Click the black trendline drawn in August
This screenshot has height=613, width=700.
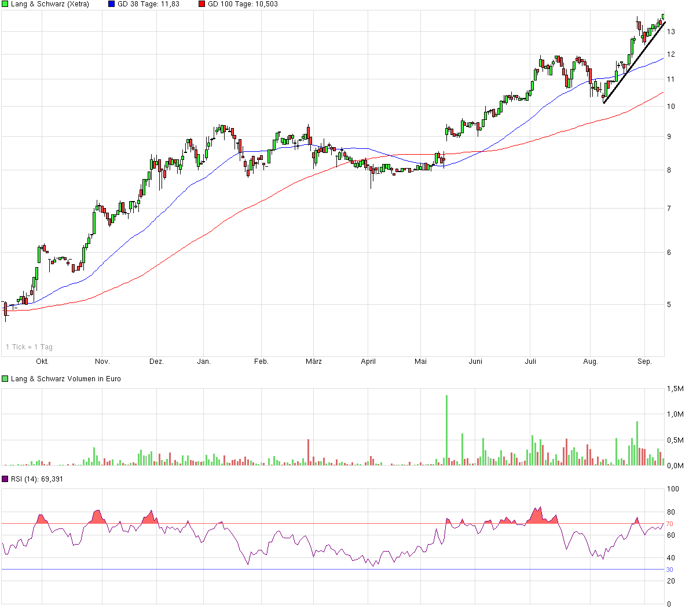point(635,63)
